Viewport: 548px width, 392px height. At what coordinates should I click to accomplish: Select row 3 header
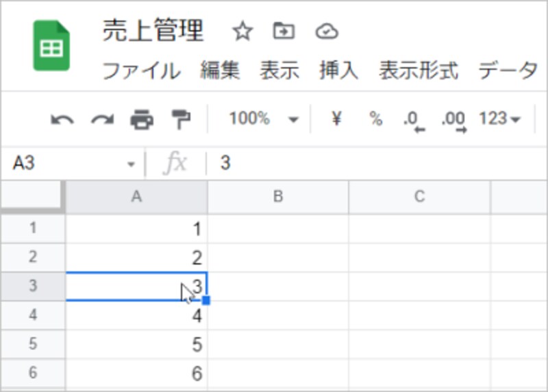(x=33, y=286)
